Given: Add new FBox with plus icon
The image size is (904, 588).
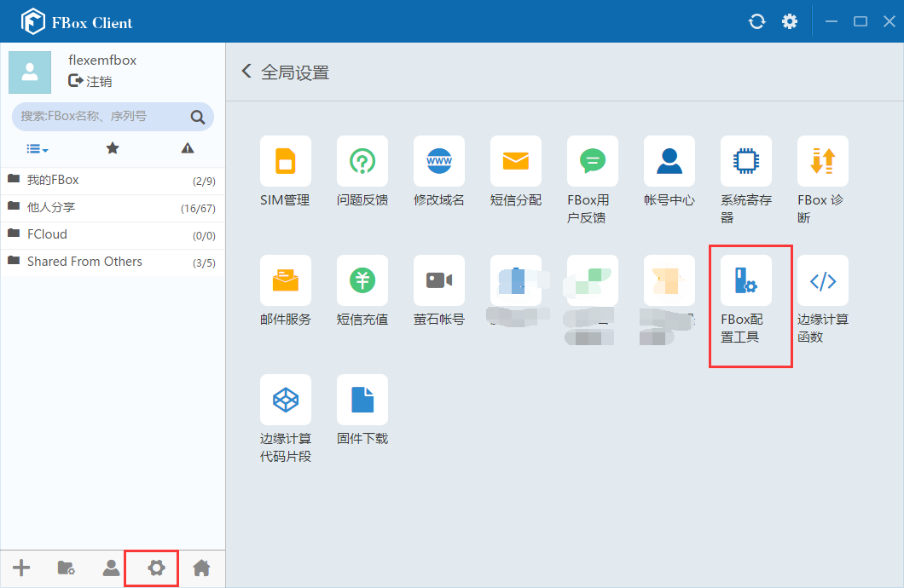Looking at the screenshot, I should tap(21, 568).
